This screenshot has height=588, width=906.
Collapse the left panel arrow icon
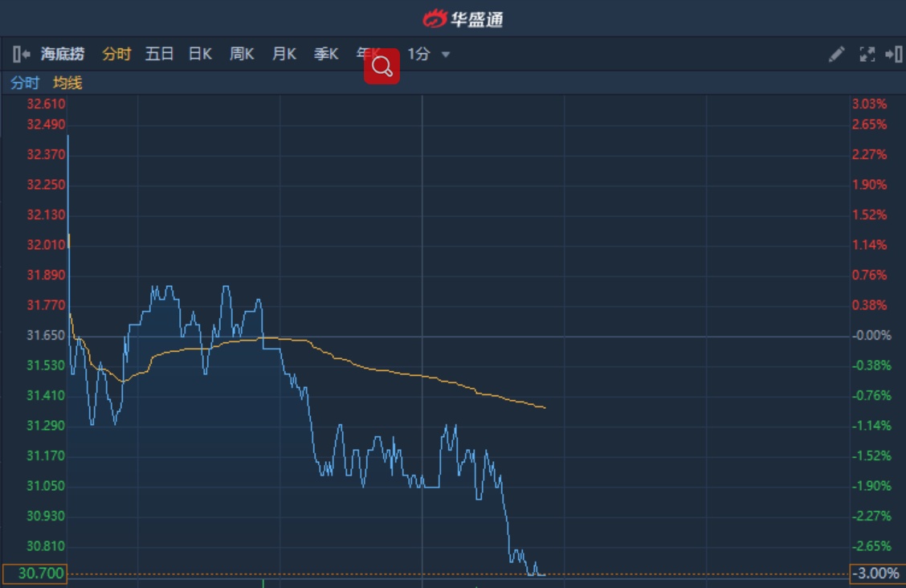point(22,55)
